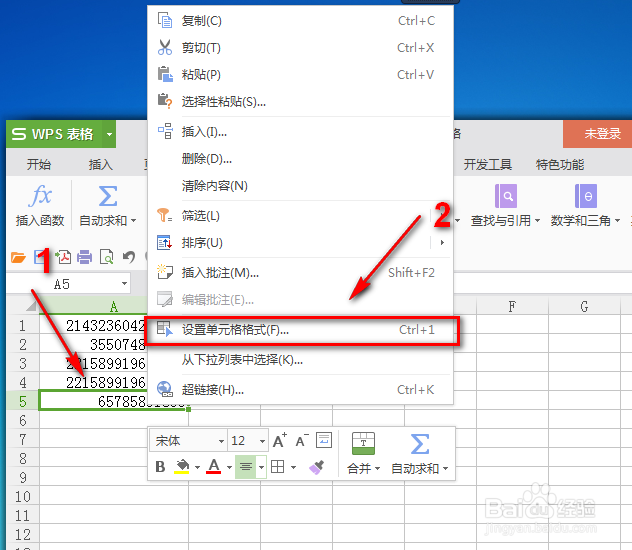Screen dimensions: 632x550
Task: Select row 1 header
Action: [x=23, y=326]
